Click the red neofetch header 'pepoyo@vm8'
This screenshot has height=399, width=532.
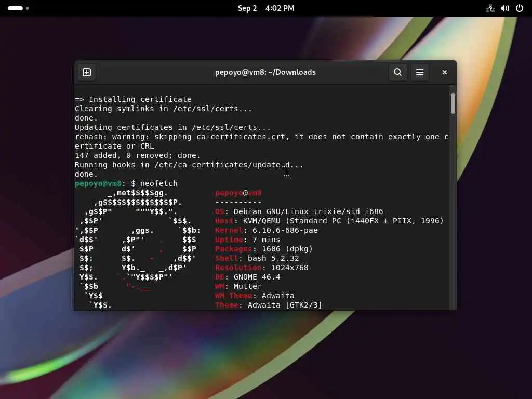pyautogui.click(x=238, y=193)
